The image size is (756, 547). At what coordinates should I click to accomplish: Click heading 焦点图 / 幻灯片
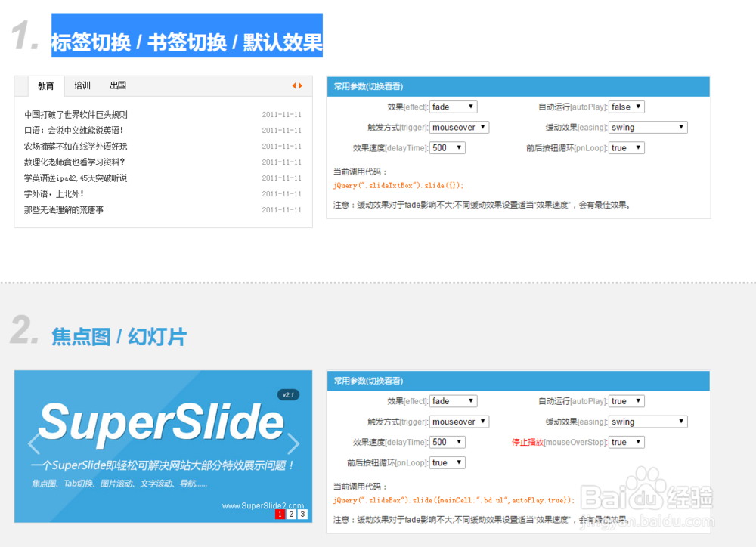click(x=119, y=336)
